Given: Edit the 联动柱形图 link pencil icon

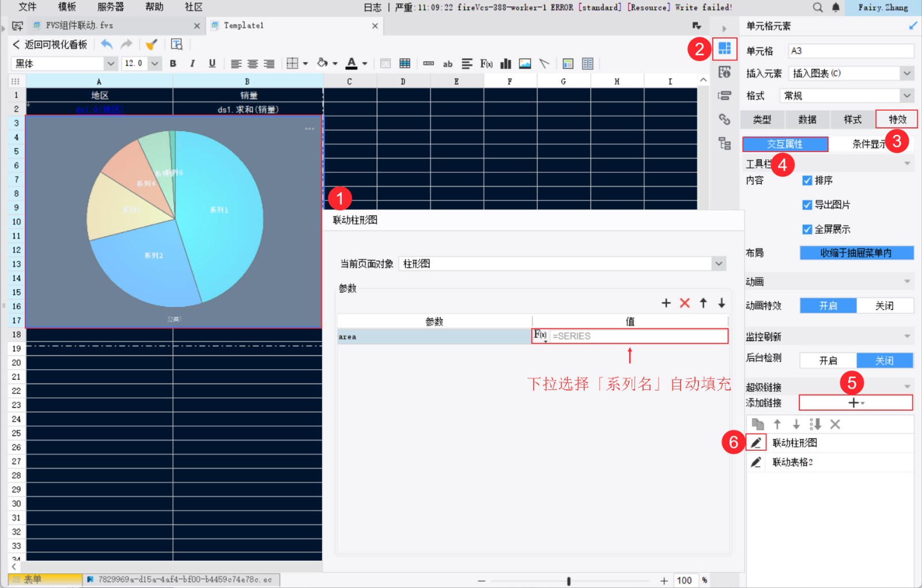Looking at the screenshot, I should pyautogui.click(x=756, y=442).
